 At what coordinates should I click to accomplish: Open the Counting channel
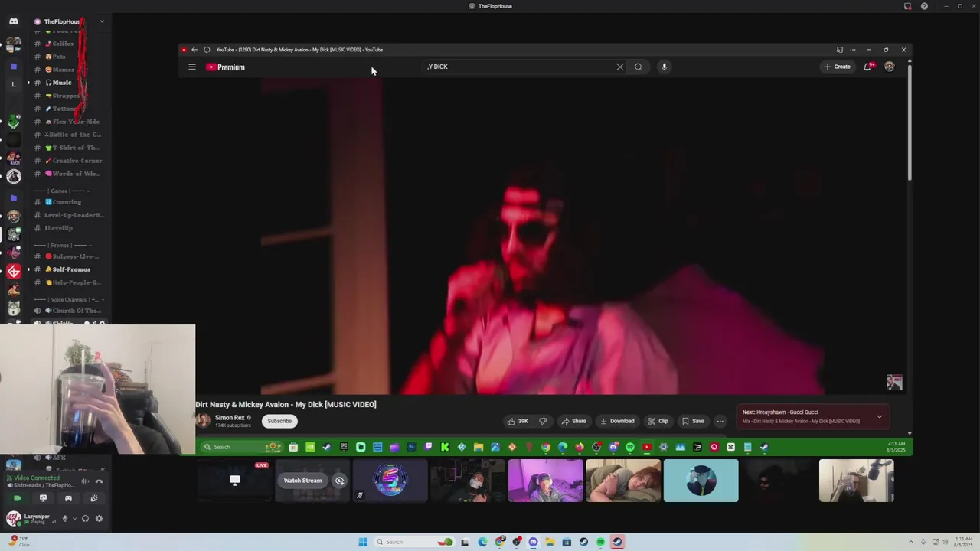[67, 202]
